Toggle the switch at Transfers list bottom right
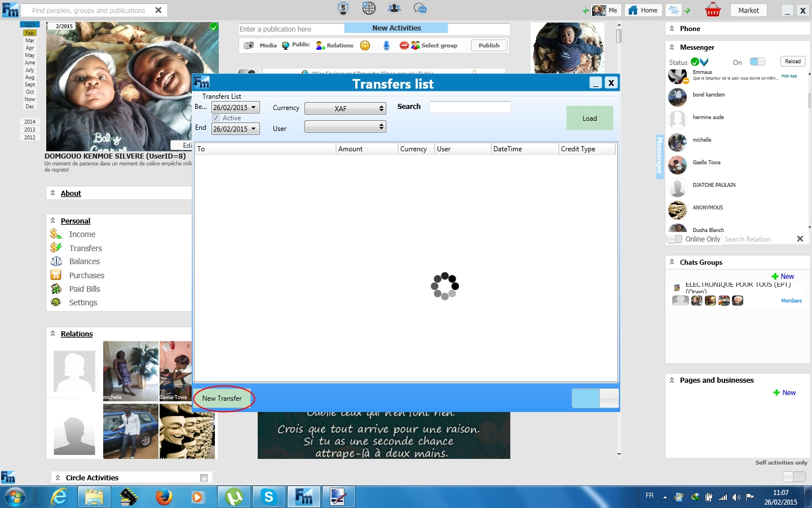This screenshot has width=812, height=508. 595,398
